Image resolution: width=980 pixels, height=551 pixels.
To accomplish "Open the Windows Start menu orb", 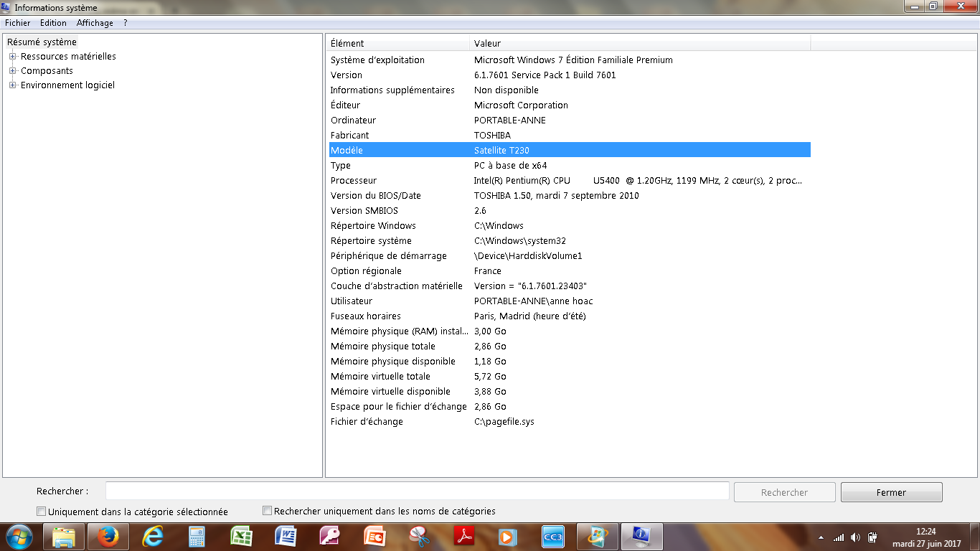I will (19, 536).
